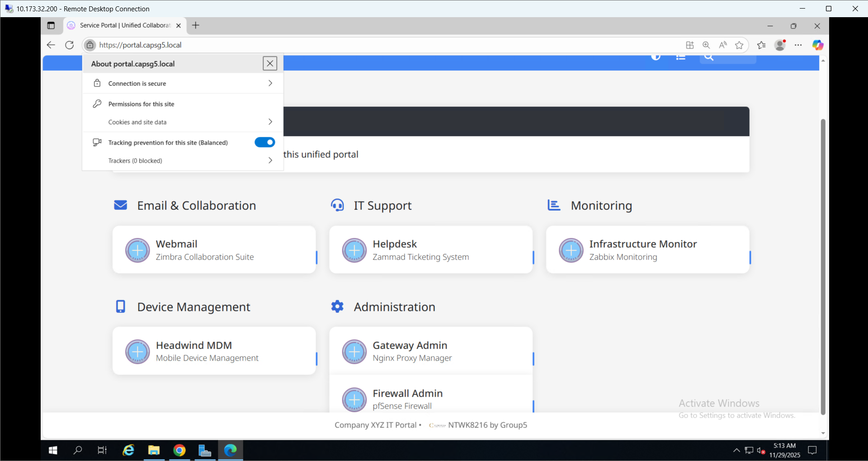Image resolution: width=868 pixels, height=461 pixels.
Task: Open the favorites list icon
Action: click(761, 45)
